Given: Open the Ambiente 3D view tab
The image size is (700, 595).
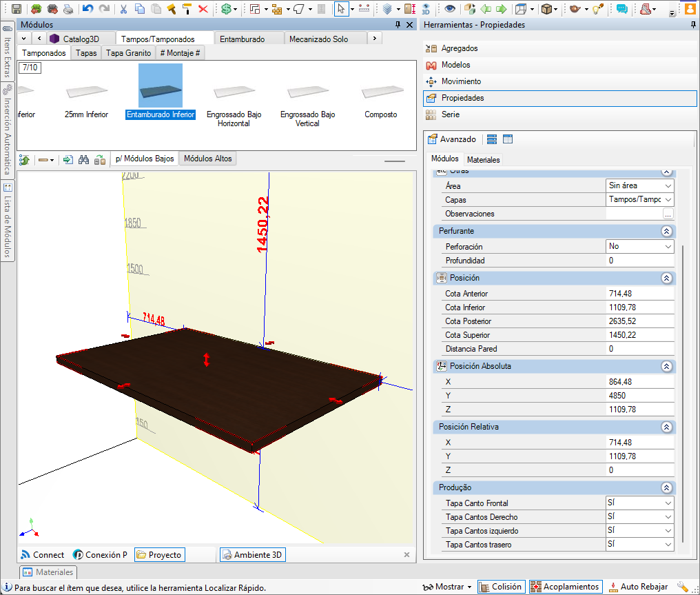Looking at the screenshot, I should tap(253, 555).
